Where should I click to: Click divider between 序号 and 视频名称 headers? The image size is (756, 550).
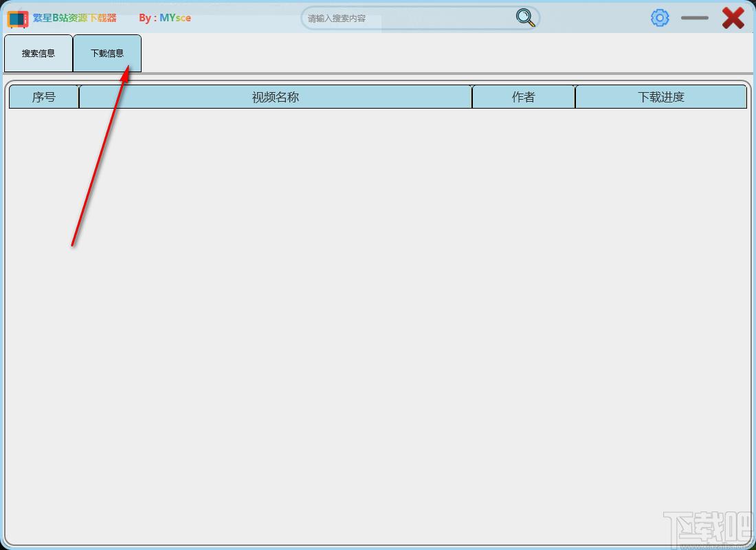[79, 97]
